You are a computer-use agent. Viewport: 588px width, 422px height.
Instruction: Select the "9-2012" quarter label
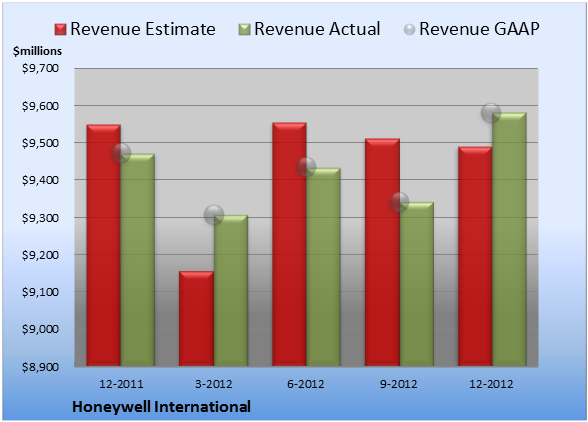399,384
